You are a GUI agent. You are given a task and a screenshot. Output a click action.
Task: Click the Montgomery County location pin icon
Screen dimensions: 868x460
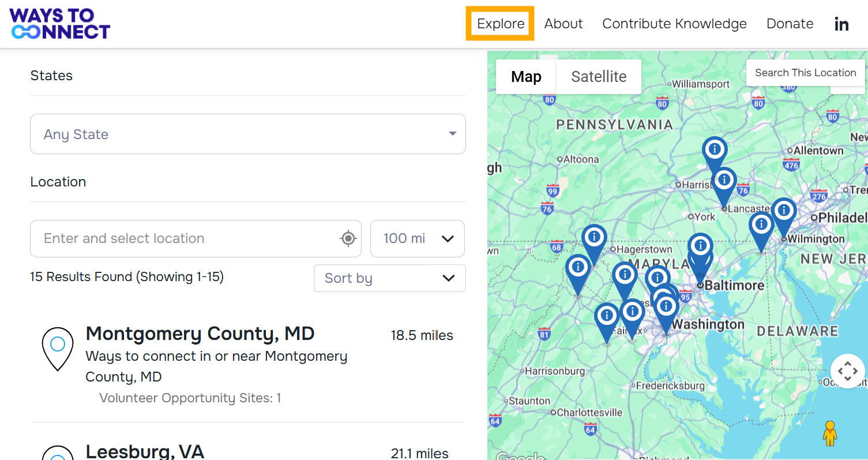58,348
